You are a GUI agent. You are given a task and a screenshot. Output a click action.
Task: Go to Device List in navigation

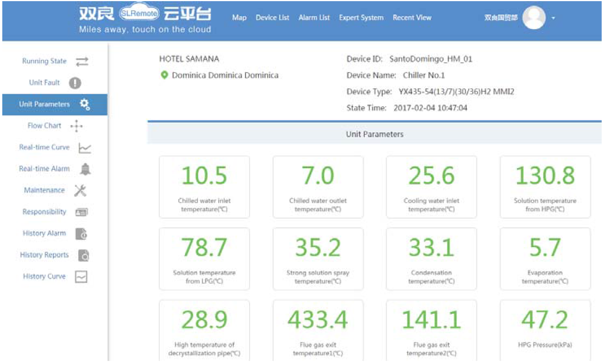pos(272,18)
